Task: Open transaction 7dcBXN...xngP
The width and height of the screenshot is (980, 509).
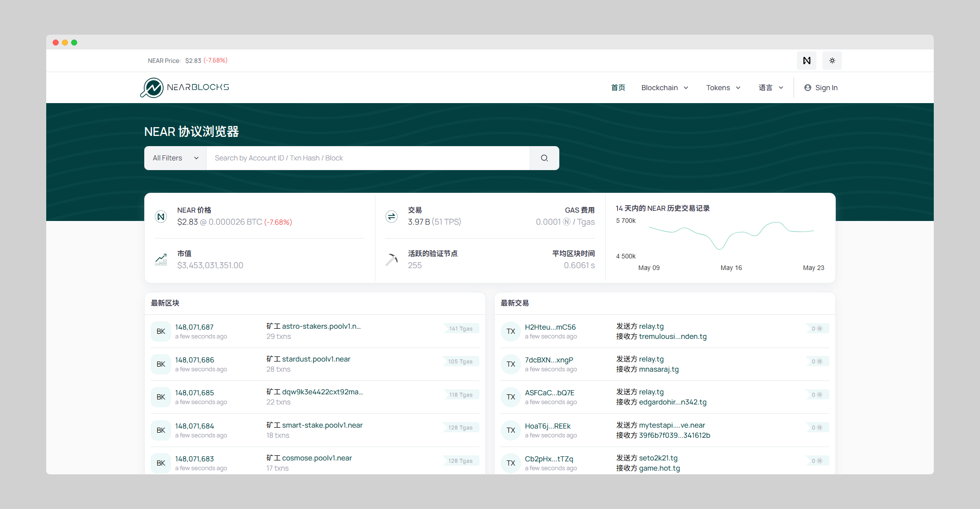Action: click(x=549, y=360)
